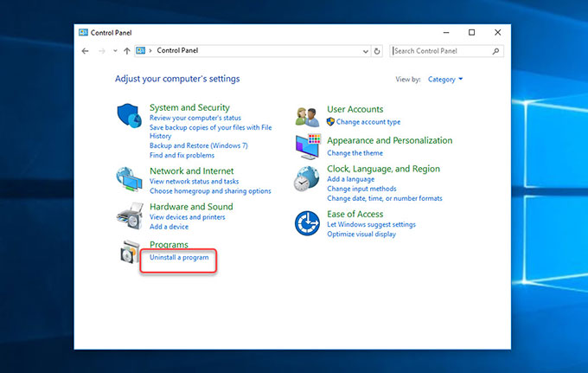This screenshot has width=588, height=373.
Task: Open Clock, Language, and Region category
Action: (383, 169)
